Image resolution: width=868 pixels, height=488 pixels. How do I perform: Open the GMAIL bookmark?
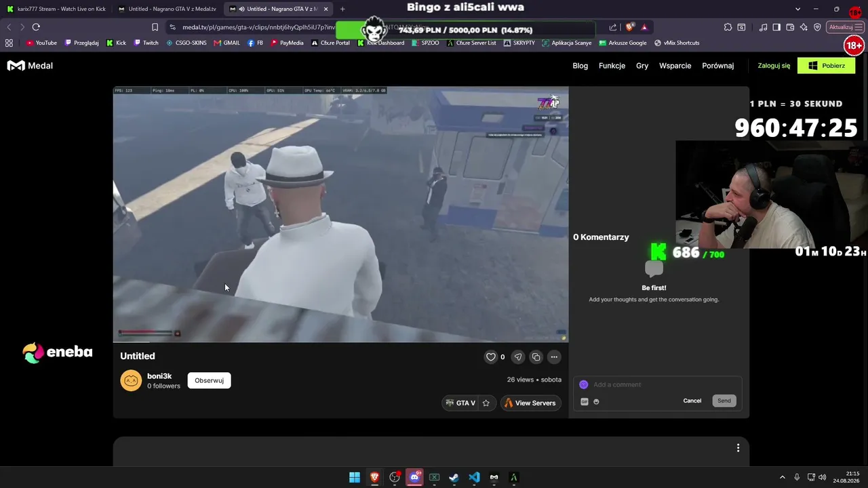(226, 43)
